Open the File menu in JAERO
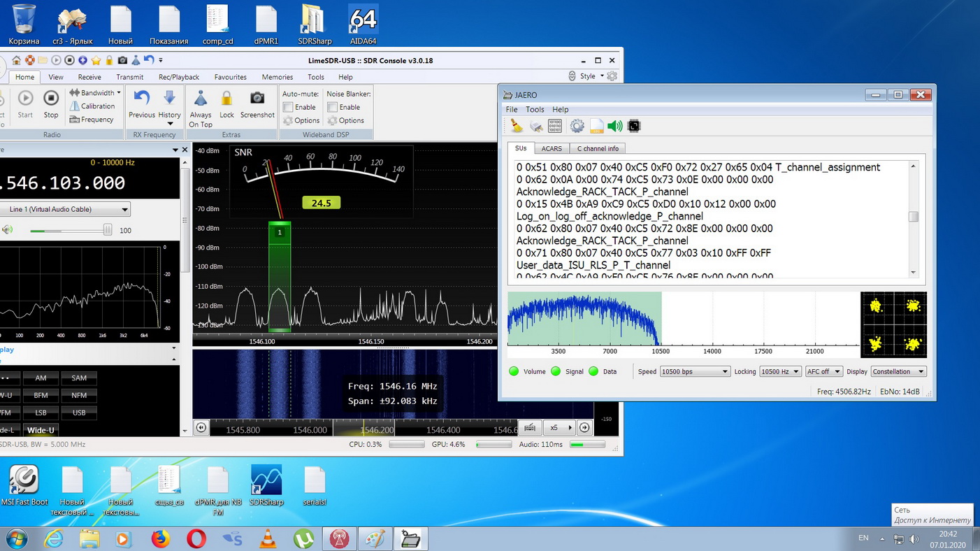980x551 pixels. (x=512, y=110)
